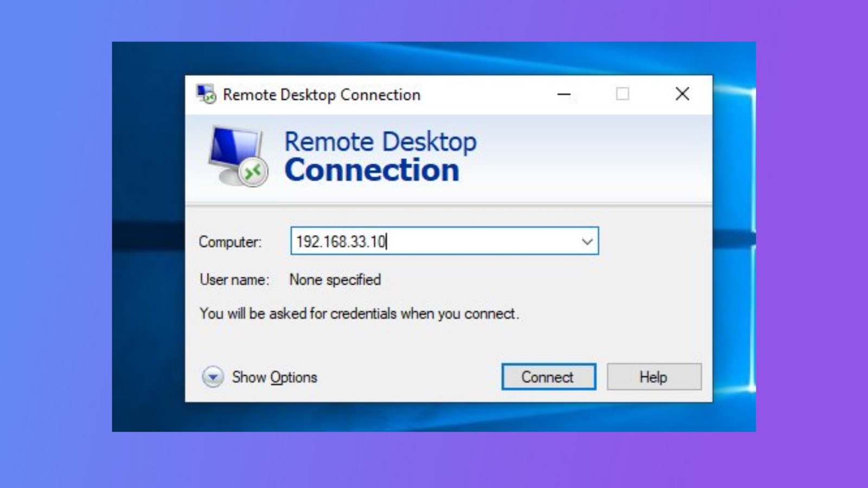Open the Computer address dropdown arrow
Image resolution: width=868 pixels, height=488 pixels.
pos(587,241)
